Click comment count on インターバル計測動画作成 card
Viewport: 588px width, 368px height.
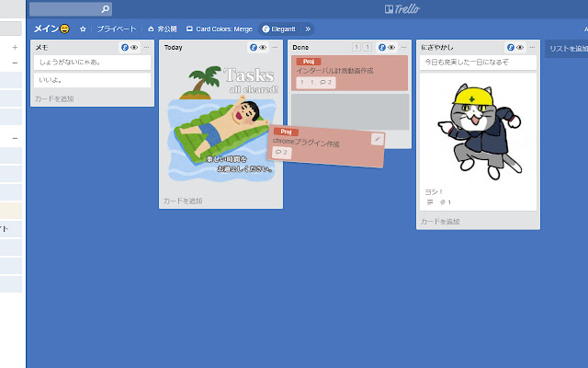point(326,82)
